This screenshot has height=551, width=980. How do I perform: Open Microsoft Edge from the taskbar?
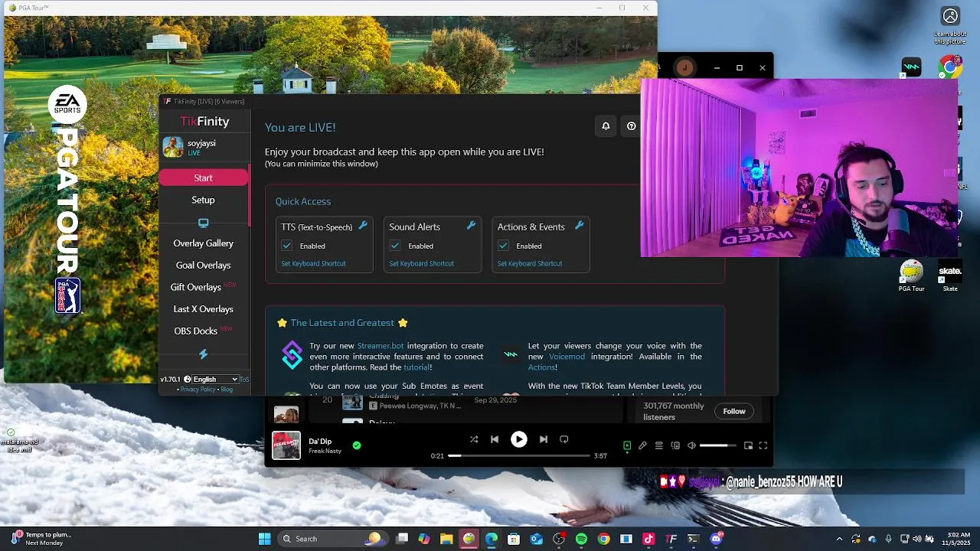(x=492, y=539)
